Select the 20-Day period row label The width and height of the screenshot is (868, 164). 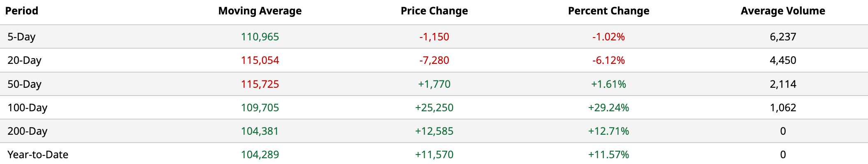coord(25,61)
